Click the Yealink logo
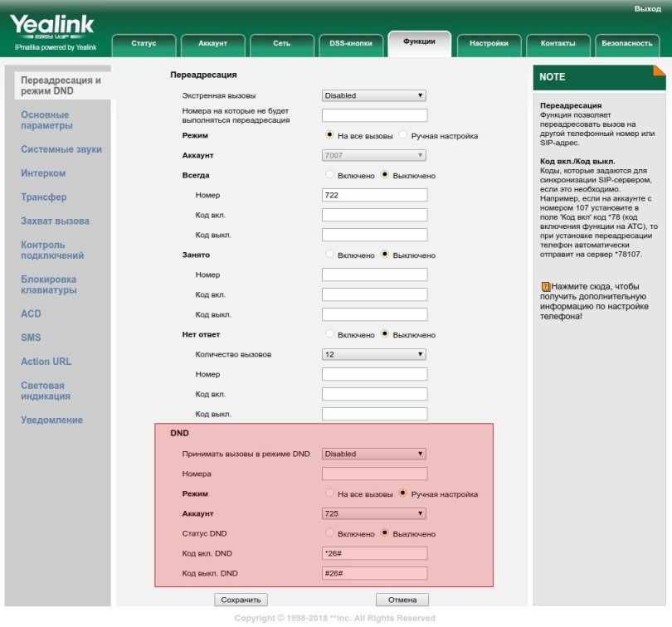Screen dimensions: 672x627 [52, 26]
